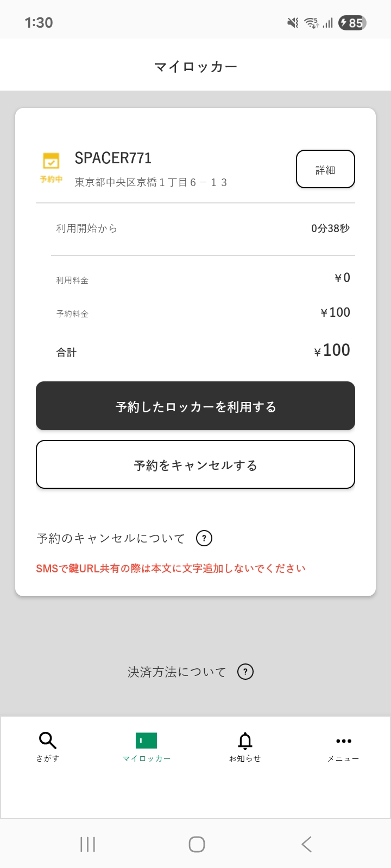Tap the 決済方法について link text
Image resolution: width=391 pixels, height=868 pixels.
pyautogui.click(x=176, y=672)
